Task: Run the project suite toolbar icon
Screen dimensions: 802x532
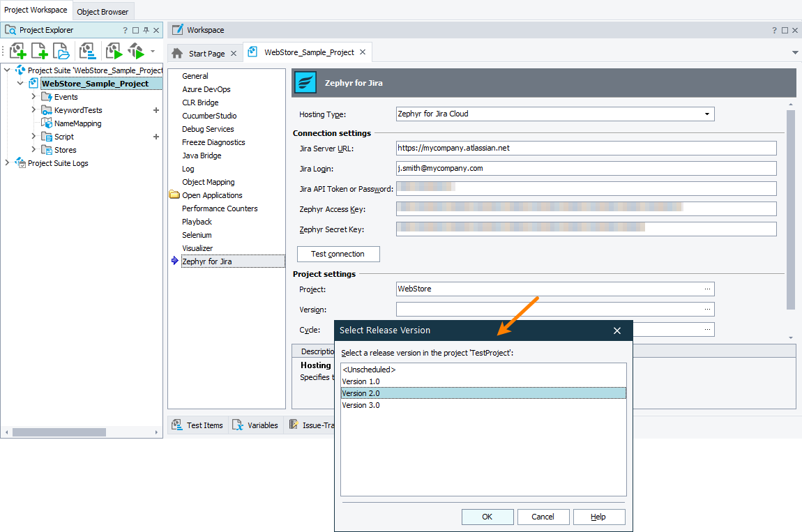Action: (x=136, y=51)
